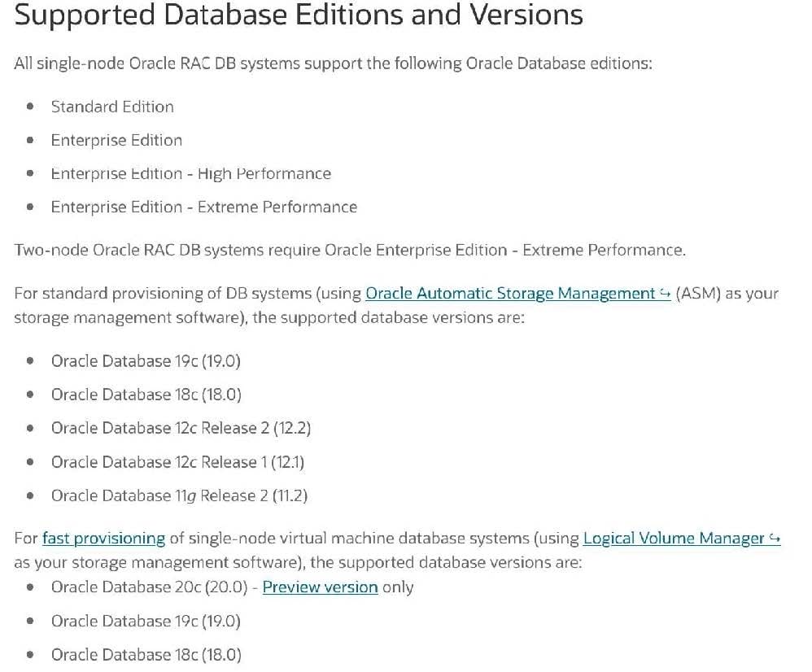Click the Oracle Database 20c (20.0) text
This screenshot has height=672, width=812.
pyautogui.click(x=149, y=587)
